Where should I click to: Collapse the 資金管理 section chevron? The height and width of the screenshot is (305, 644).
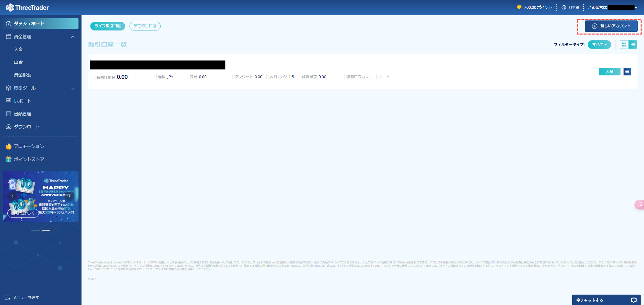[73, 37]
